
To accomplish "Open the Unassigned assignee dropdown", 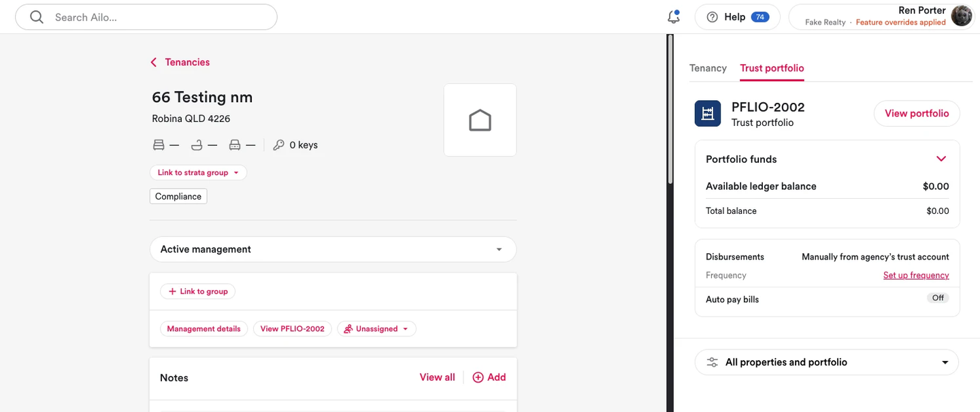I will (376, 329).
